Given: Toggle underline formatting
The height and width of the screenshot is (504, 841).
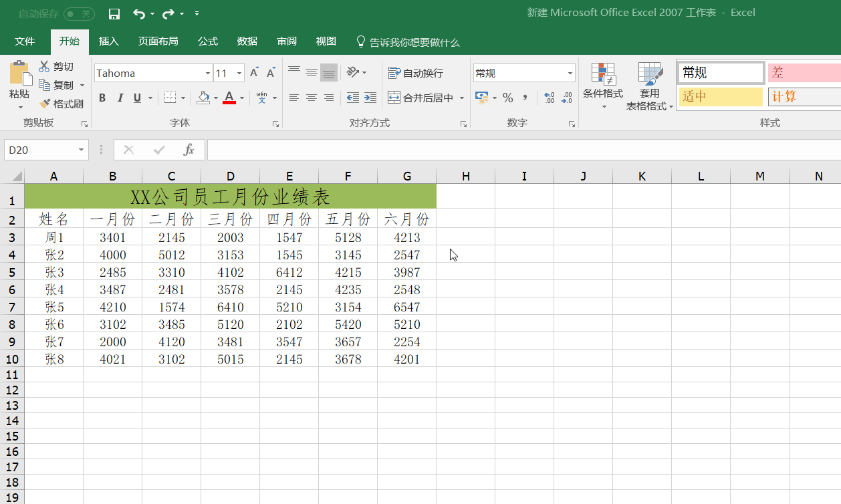Looking at the screenshot, I should point(137,98).
